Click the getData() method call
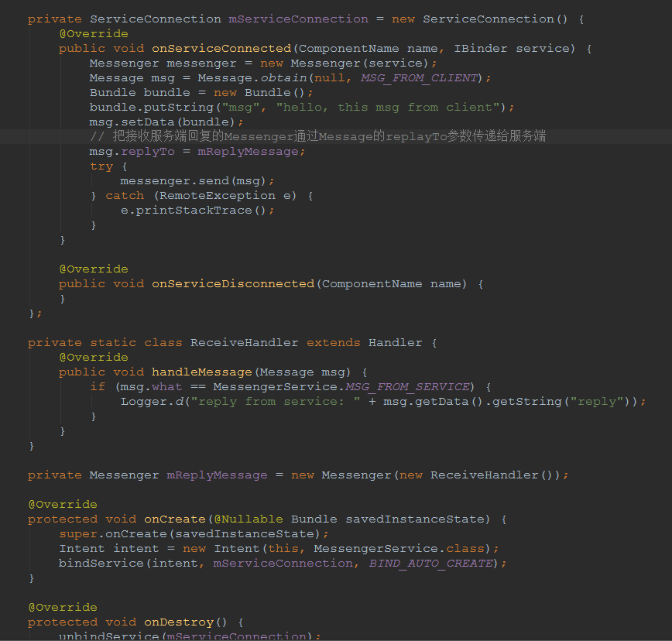Screen dimensions: 672x641 pos(450,402)
